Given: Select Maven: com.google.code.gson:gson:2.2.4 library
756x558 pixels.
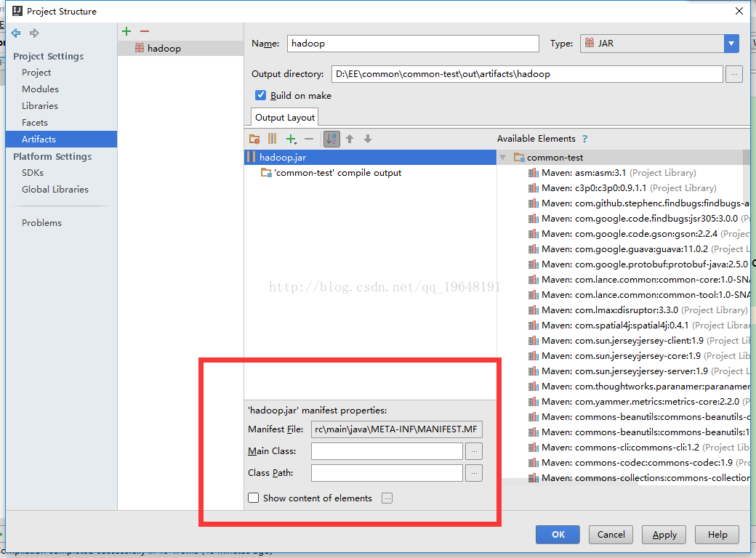Looking at the screenshot, I should [x=638, y=234].
